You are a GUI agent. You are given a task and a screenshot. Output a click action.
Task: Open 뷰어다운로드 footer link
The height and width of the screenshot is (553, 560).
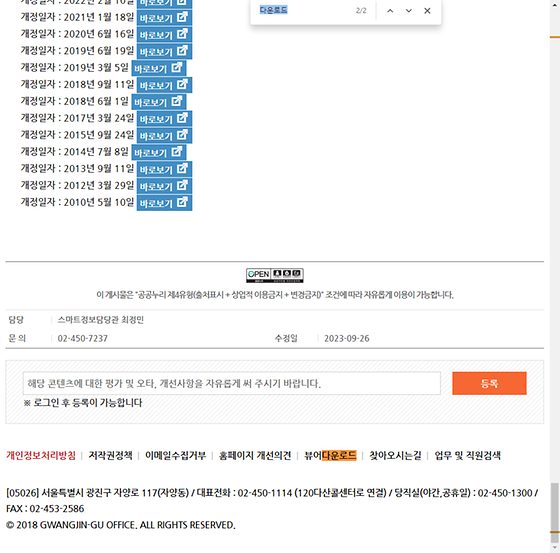[330, 455]
